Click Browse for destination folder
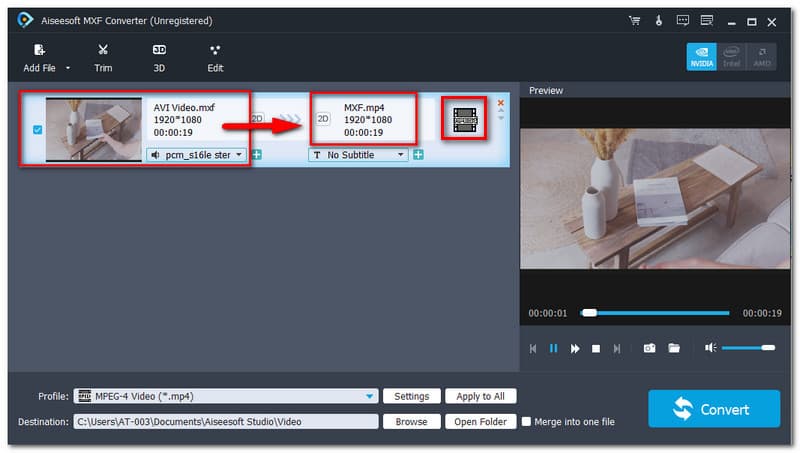 [x=411, y=422]
